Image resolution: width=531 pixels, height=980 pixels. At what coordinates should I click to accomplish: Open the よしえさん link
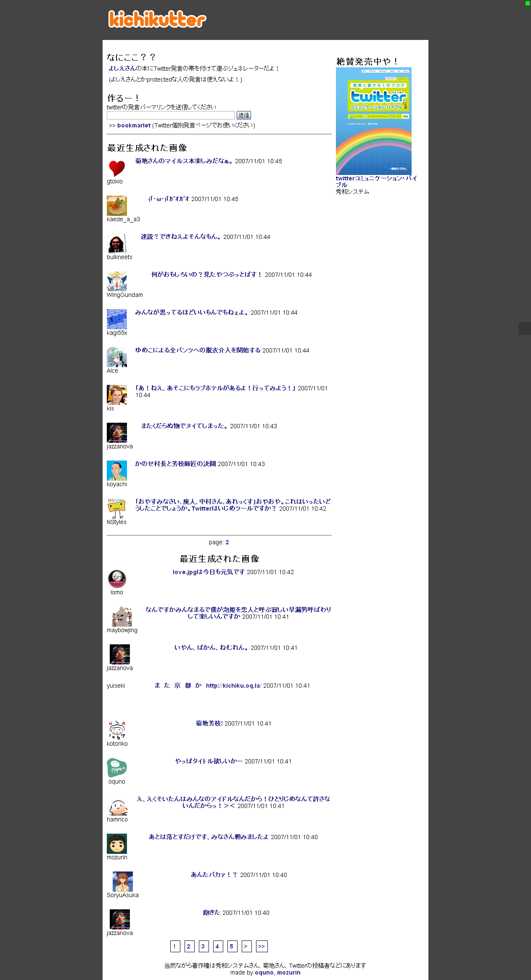point(122,68)
